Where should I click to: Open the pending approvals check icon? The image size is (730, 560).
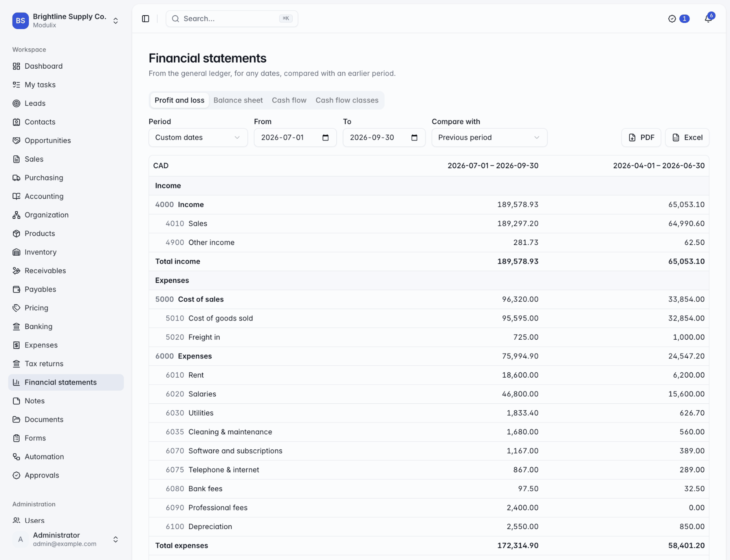click(x=672, y=19)
